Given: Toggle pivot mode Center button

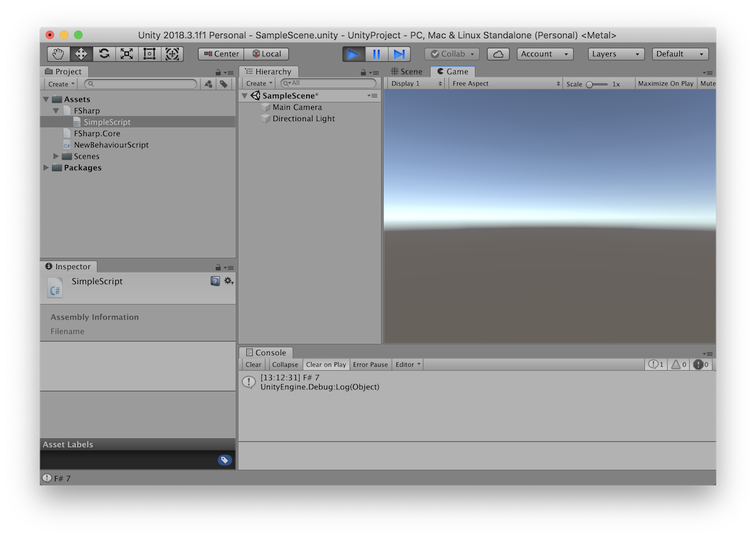Looking at the screenshot, I should [x=221, y=54].
